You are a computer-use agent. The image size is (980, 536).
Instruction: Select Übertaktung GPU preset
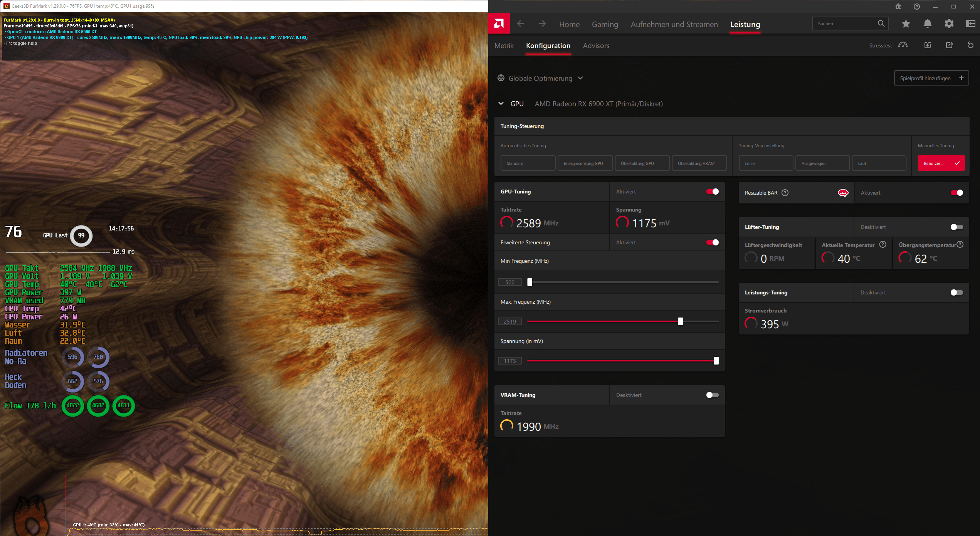click(x=642, y=163)
